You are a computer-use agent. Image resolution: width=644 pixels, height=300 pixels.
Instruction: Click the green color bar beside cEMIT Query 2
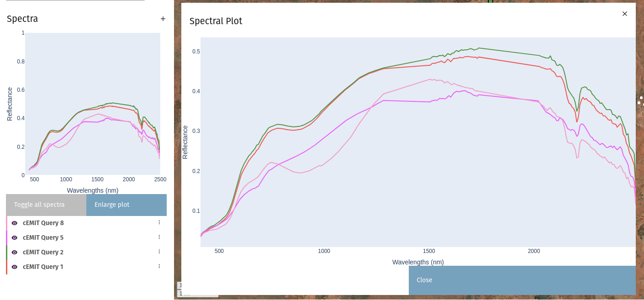[x=6, y=252]
